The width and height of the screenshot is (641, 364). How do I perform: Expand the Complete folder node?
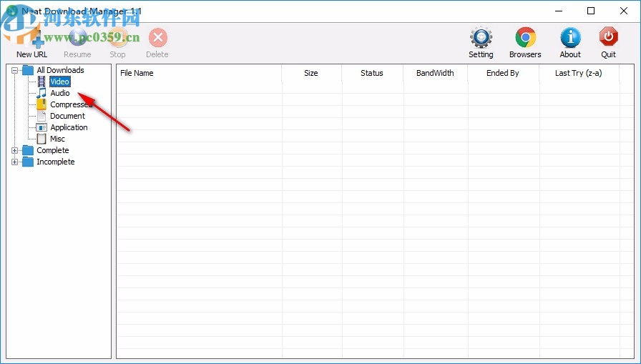pyautogui.click(x=15, y=150)
